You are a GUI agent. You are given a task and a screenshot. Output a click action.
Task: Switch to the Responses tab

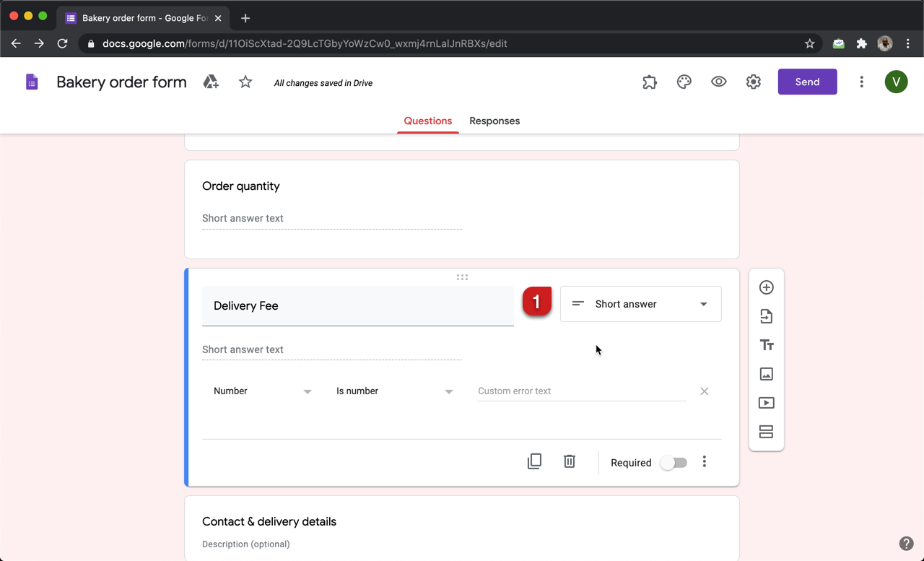pyautogui.click(x=494, y=121)
